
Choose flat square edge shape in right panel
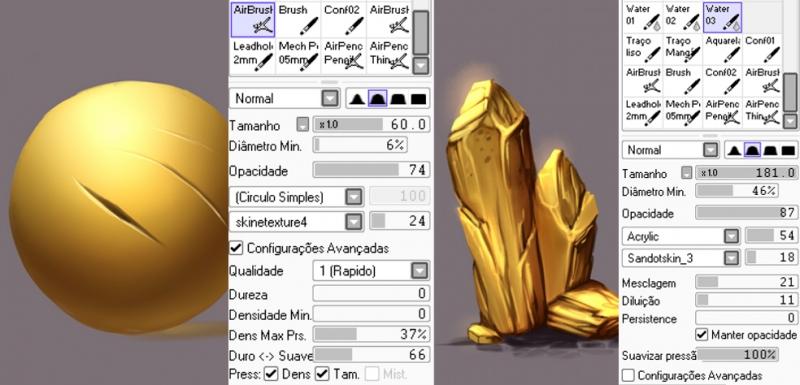click(x=788, y=150)
